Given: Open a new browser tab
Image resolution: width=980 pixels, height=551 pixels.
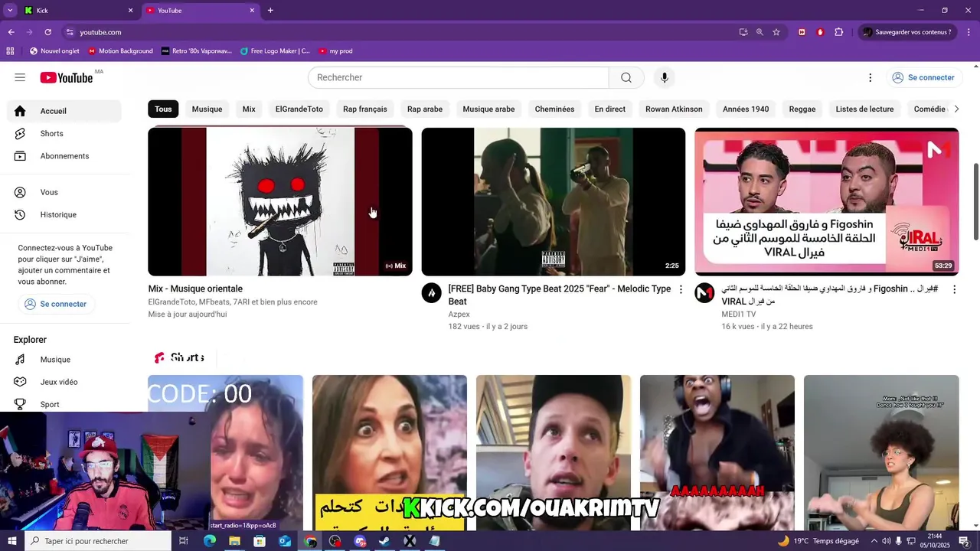Looking at the screenshot, I should tap(270, 11).
